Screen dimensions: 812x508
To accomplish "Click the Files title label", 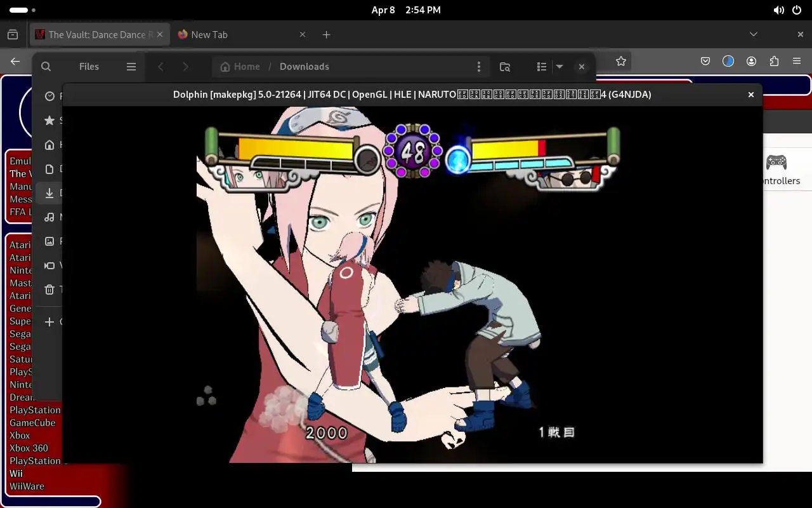I will pyautogui.click(x=89, y=67).
